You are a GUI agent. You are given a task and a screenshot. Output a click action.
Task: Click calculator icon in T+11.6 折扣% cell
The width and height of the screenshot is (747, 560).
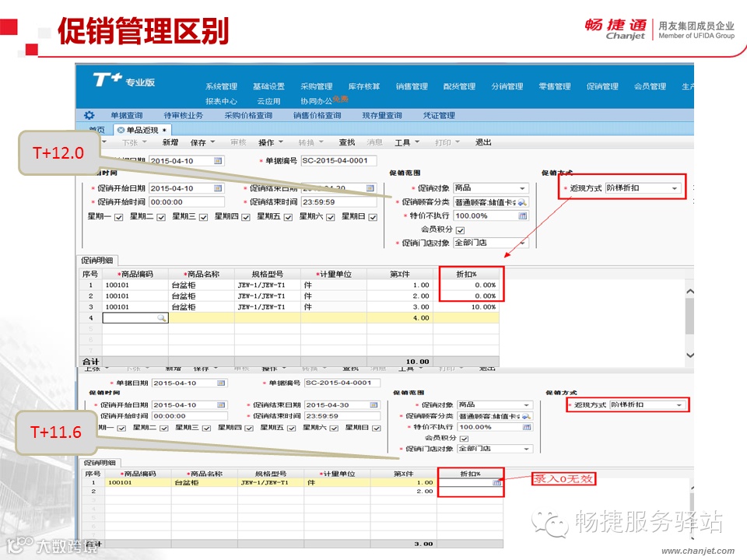click(497, 483)
